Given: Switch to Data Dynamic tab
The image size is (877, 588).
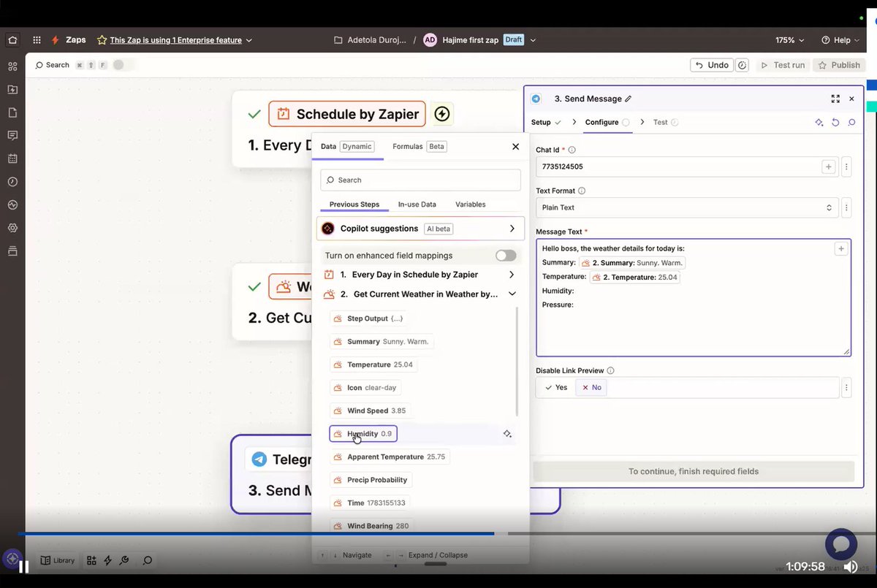Looking at the screenshot, I should click(347, 146).
